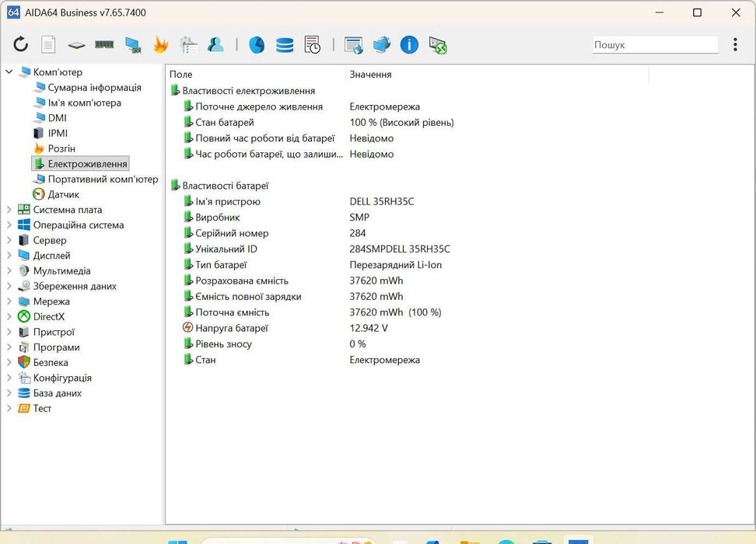The width and height of the screenshot is (756, 544).
Task: Click the DELL 35RH35C value
Action: click(x=381, y=201)
